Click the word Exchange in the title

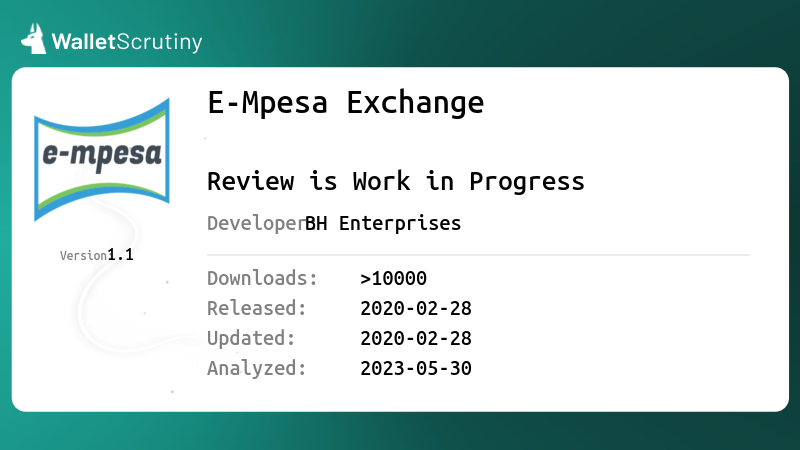[x=415, y=103]
